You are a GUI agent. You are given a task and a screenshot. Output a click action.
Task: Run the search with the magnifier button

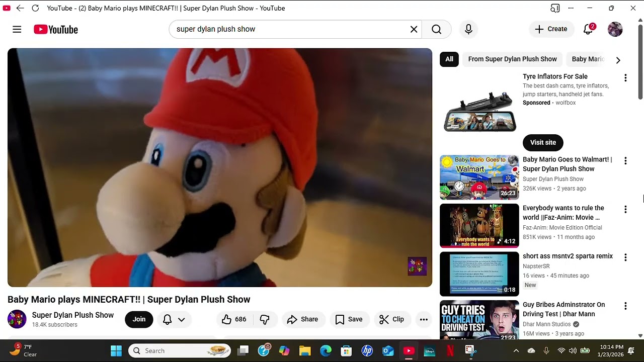436,29
